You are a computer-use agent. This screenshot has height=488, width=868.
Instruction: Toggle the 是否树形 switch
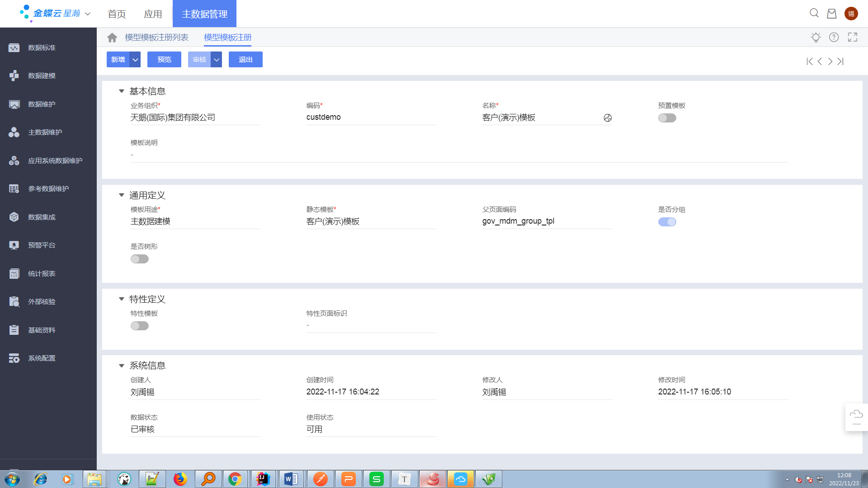coord(140,259)
